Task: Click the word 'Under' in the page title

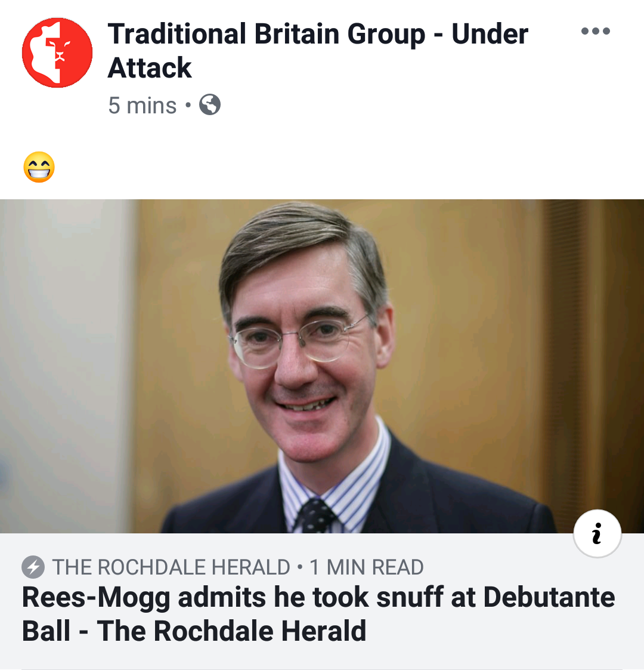Action: pos(490,35)
